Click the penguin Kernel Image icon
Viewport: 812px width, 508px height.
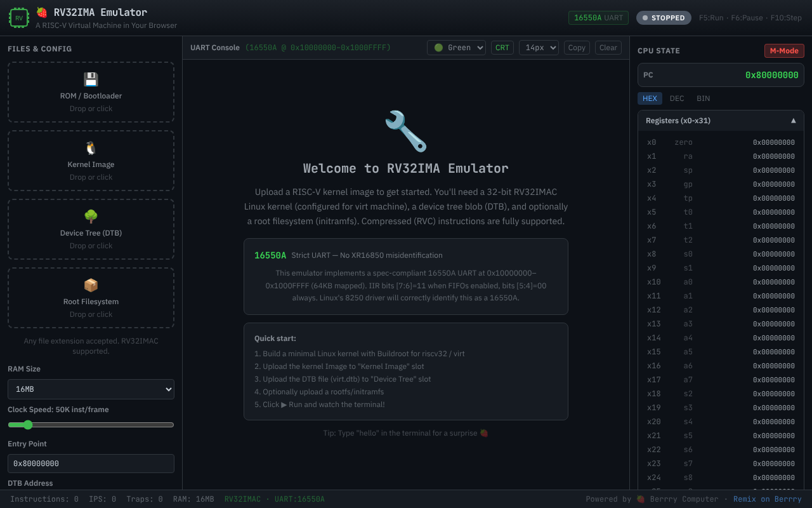tap(91, 148)
